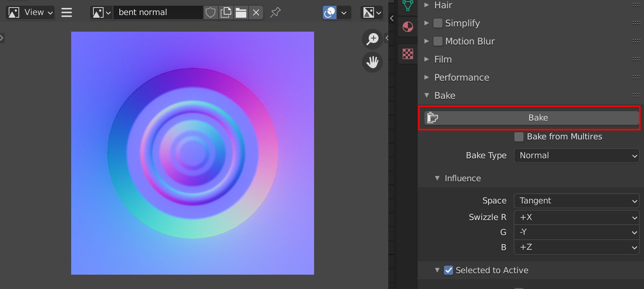This screenshot has width=644, height=289.
Task: Open Swizzle R +X dropdown
Action: 577,217
